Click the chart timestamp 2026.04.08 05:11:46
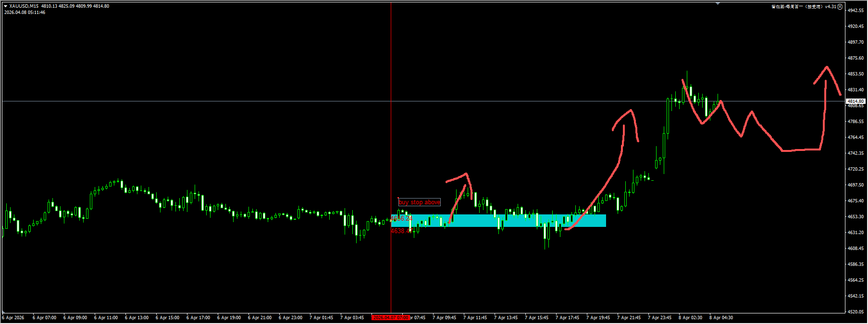 [25, 12]
